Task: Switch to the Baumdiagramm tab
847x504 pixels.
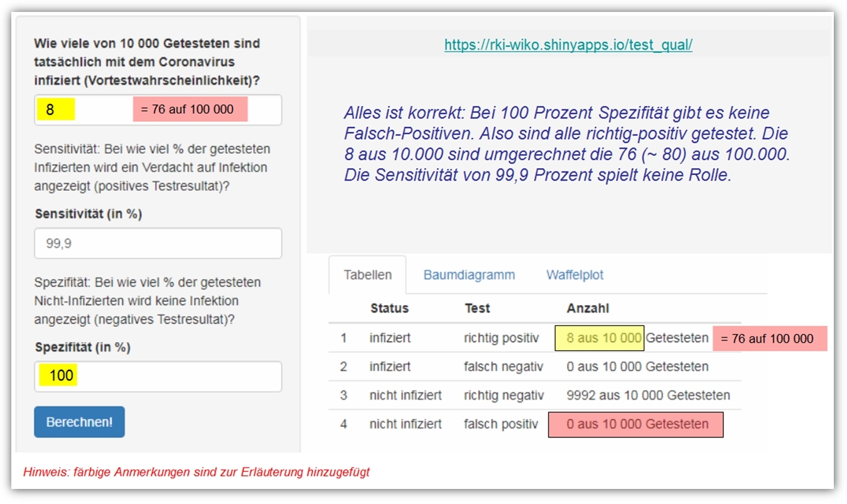Action: coord(469,275)
